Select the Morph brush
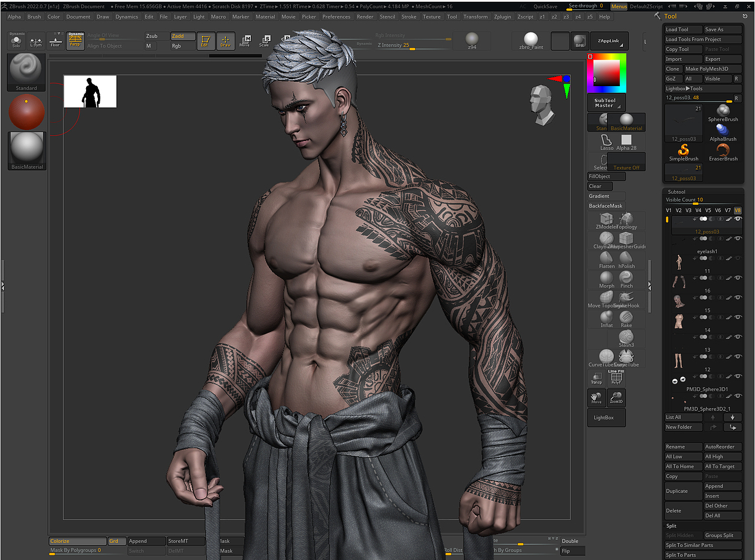This screenshot has width=755, height=560. pyautogui.click(x=606, y=279)
